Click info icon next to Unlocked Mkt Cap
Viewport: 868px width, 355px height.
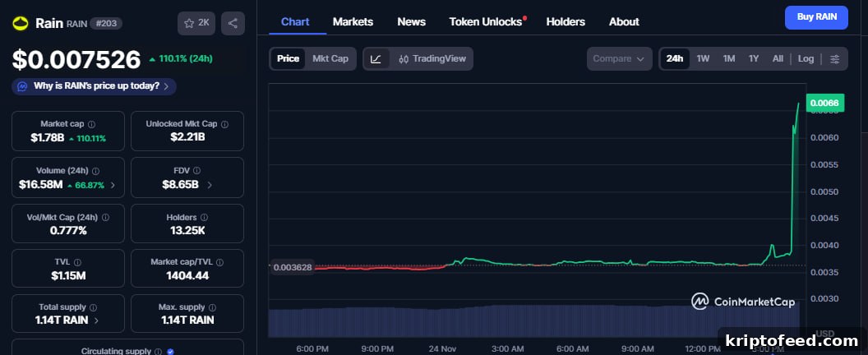pyautogui.click(x=224, y=125)
